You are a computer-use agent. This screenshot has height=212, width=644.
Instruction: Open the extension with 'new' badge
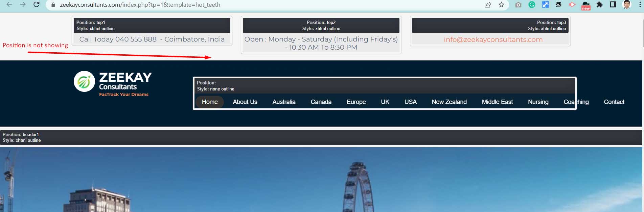586,5
